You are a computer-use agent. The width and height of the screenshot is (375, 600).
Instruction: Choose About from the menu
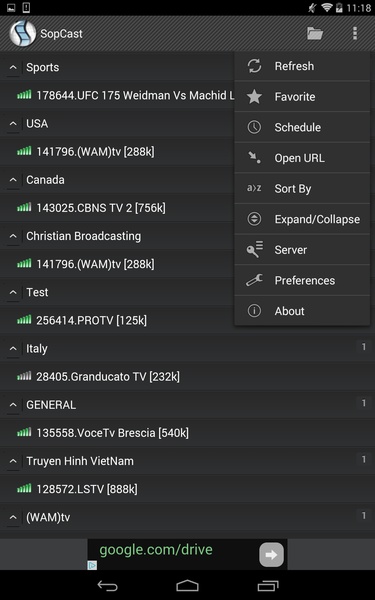302,311
